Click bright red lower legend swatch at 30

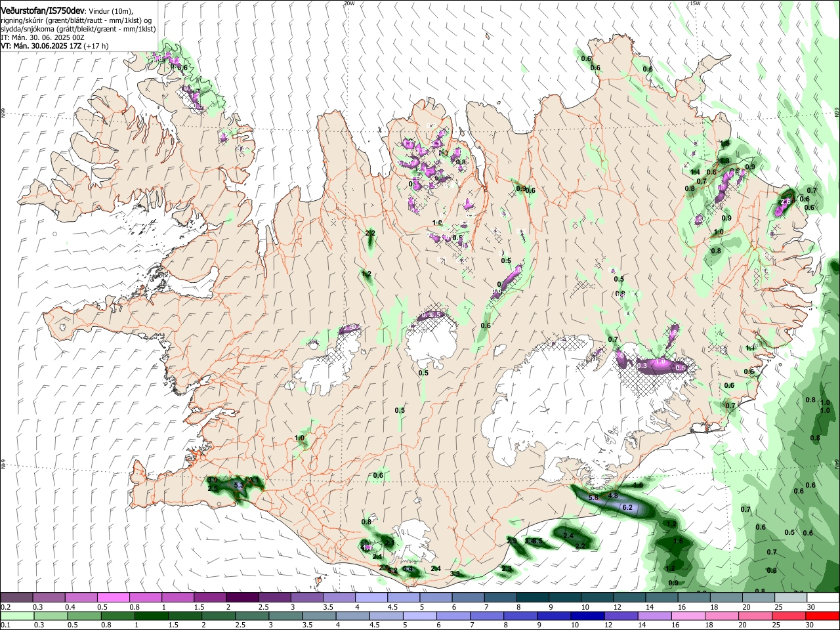click(x=822, y=616)
